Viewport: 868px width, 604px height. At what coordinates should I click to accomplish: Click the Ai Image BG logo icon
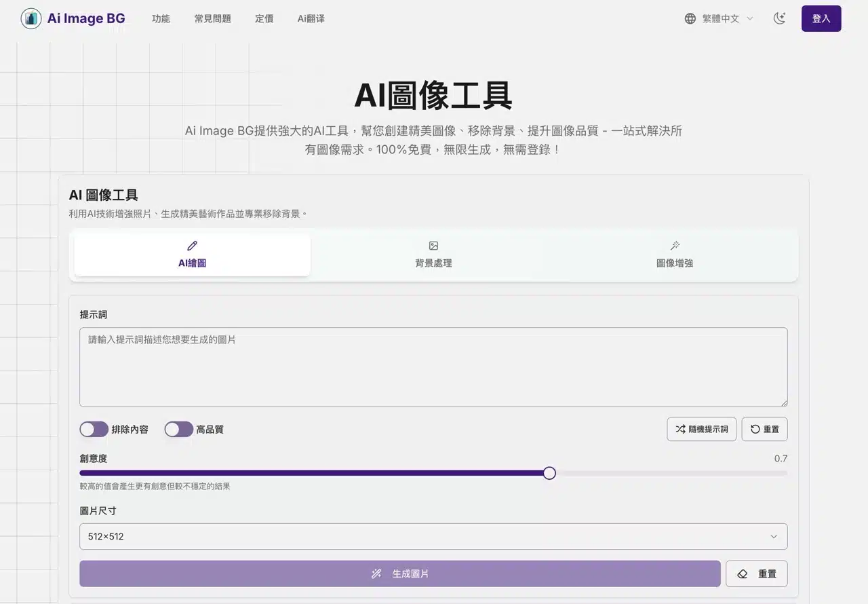pos(31,18)
